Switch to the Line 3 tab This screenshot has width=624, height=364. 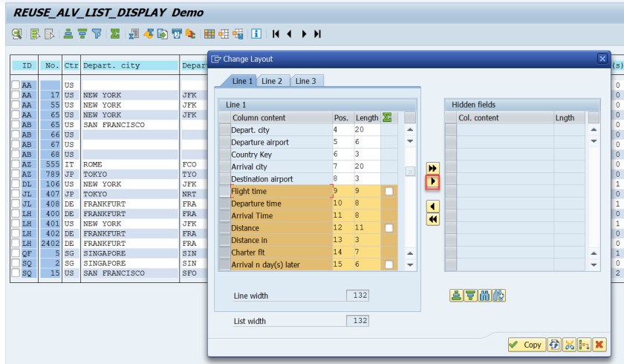click(x=305, y=81)
